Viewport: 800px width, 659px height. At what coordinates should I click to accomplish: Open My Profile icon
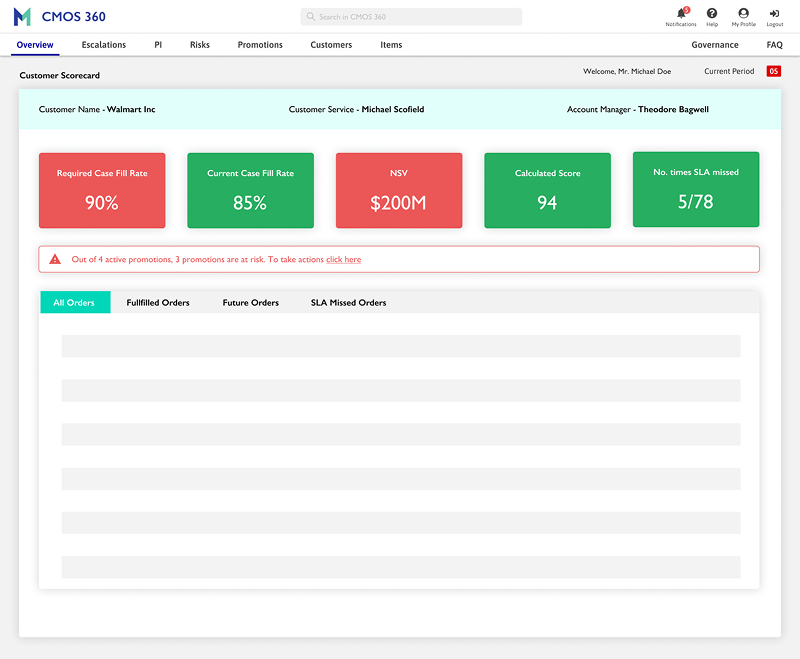(x=743, y=13)
